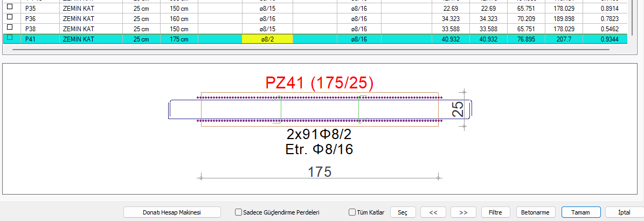Screen dimensions: 644x221
Task: Click the yellow ø8/2 cell in P41 row
Action: [x=267, y=39]
